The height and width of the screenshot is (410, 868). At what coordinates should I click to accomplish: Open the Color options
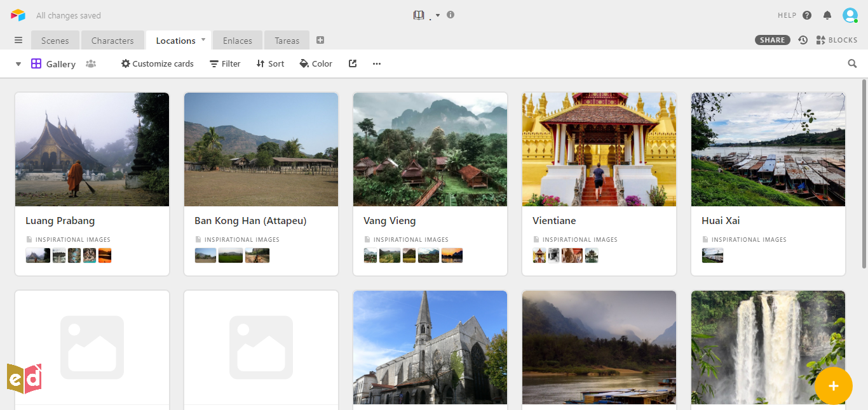coord(316,63)
